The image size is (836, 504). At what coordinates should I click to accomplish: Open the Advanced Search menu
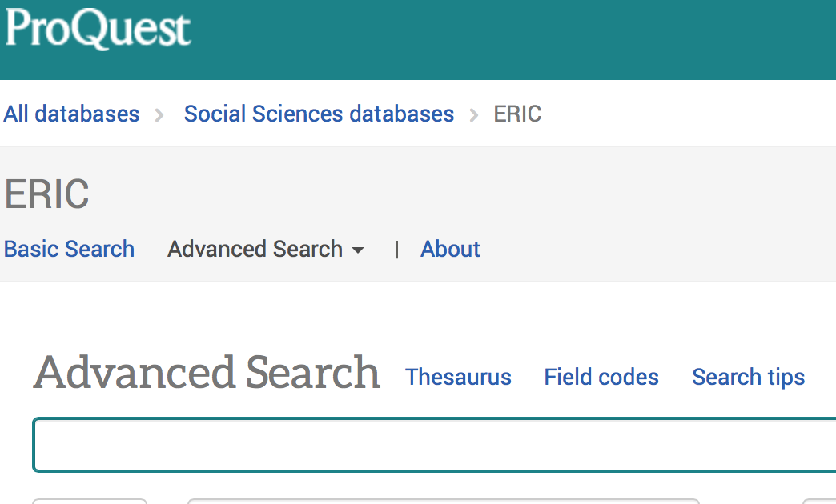pyautogui.click(x=255, y=249)
